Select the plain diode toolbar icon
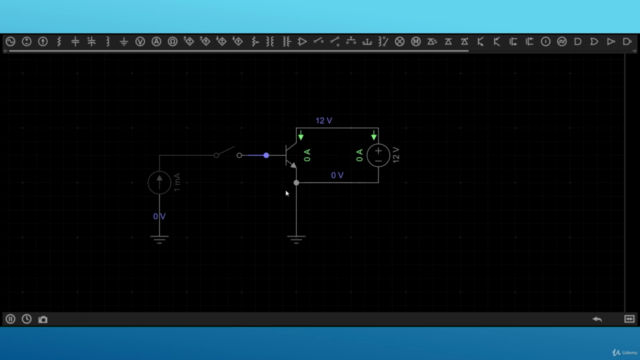Viewport: 640px width, 360px height. point(448,42)
